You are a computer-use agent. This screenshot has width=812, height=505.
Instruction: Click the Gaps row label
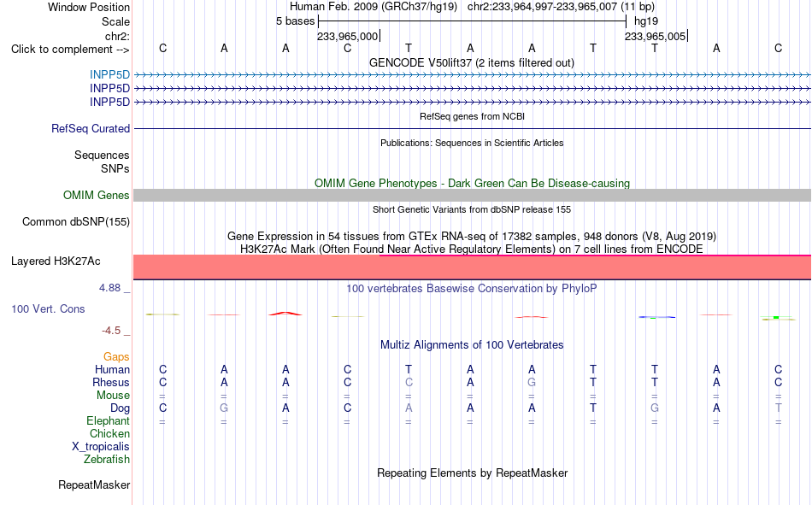(116, 356)
